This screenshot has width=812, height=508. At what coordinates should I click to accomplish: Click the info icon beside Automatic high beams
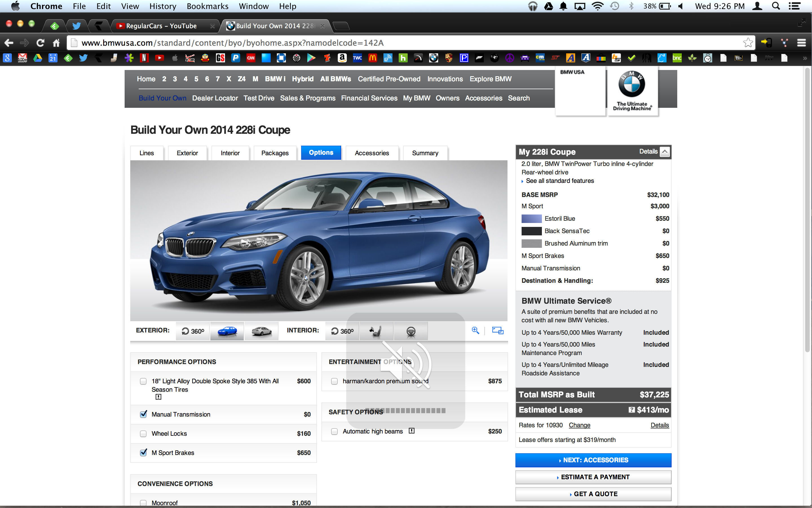pyautogui.click(x=412, y=431)
